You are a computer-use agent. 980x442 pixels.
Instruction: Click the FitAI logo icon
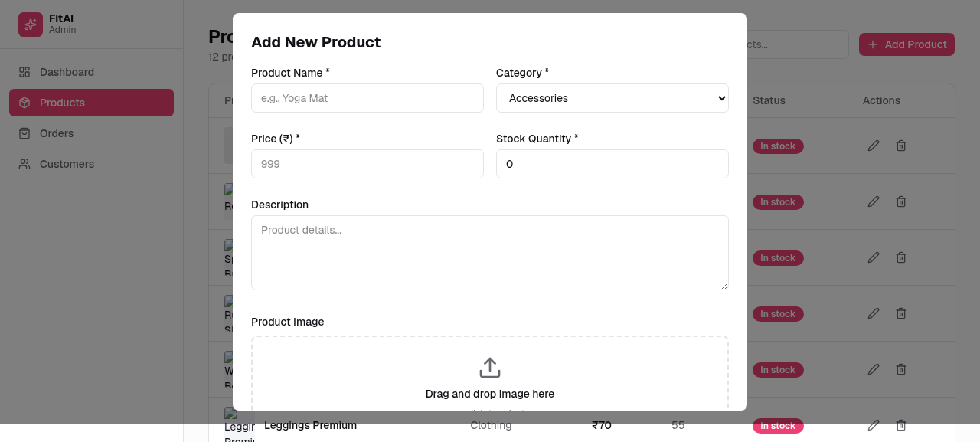point(31,25)
